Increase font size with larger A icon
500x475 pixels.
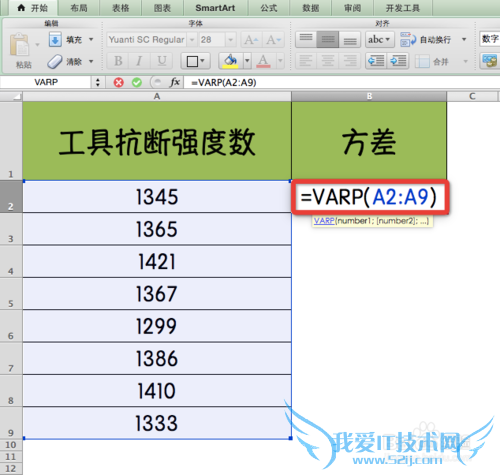(251, 40)
